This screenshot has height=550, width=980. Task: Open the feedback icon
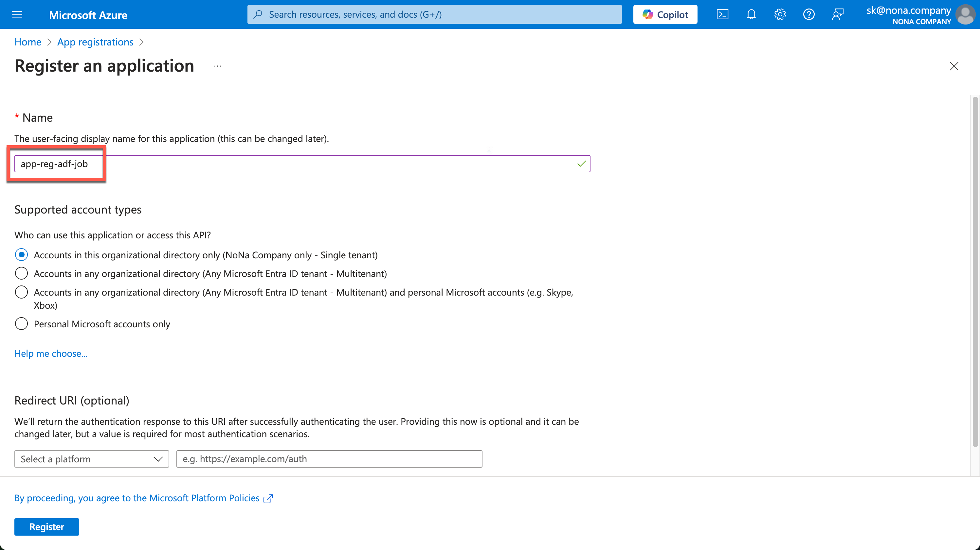[x=837, y=14]
